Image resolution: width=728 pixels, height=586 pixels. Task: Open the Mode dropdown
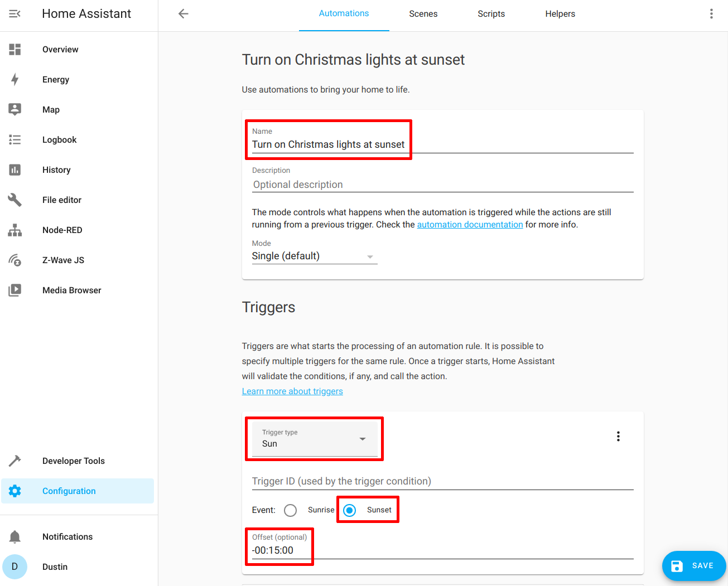(315, 256)
